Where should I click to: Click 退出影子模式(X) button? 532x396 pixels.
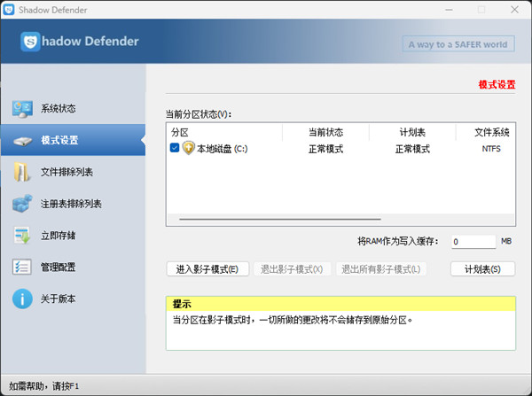[292, 269]
